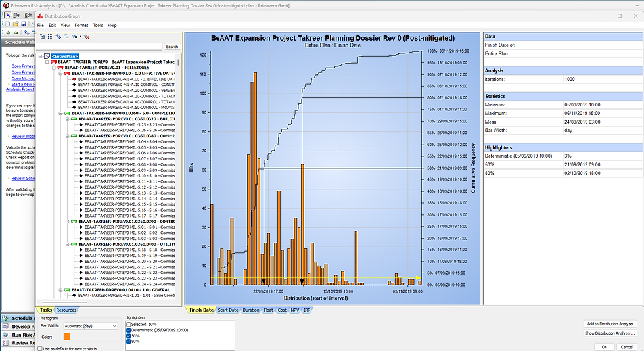Click the Primavera Risk Analysis app icon in title bar
644x351 pixels.
pos(5,5)
